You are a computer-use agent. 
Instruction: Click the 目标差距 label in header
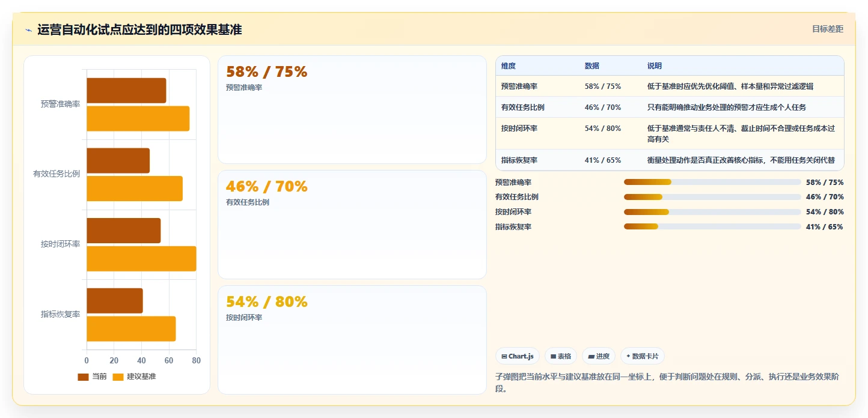click(828, 29)
